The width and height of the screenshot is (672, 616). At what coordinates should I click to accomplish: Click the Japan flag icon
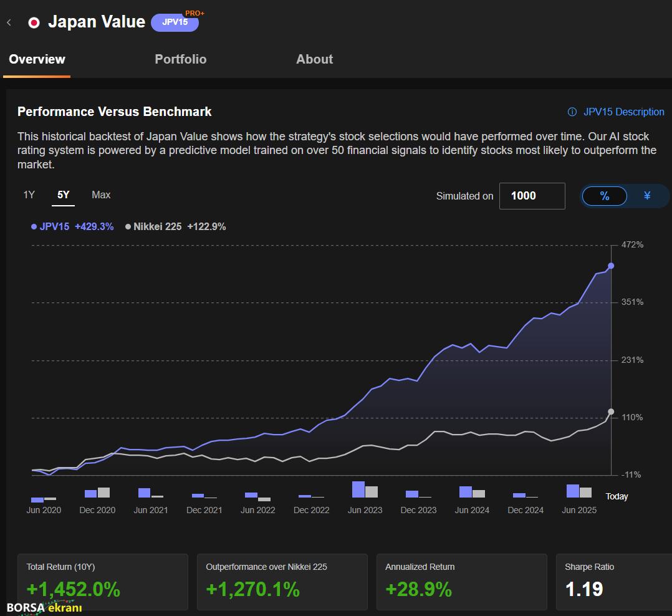click(x=34, y=22)
